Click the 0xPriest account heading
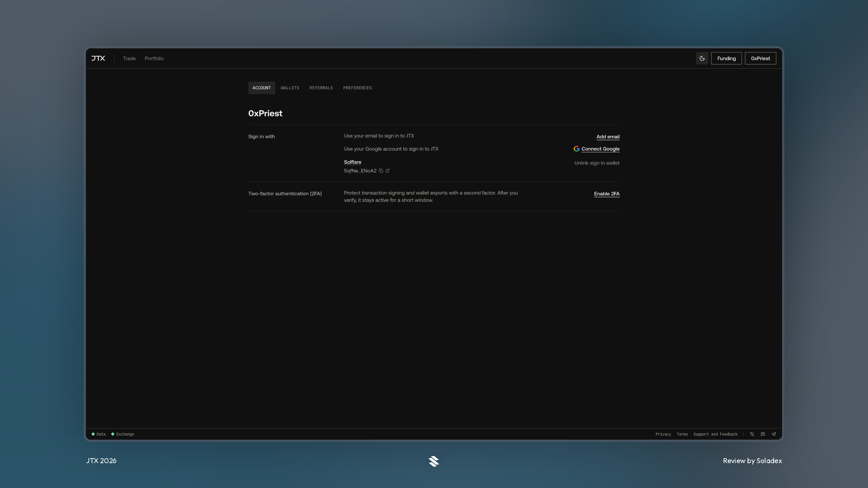868x488 pixels. (265, 113)
